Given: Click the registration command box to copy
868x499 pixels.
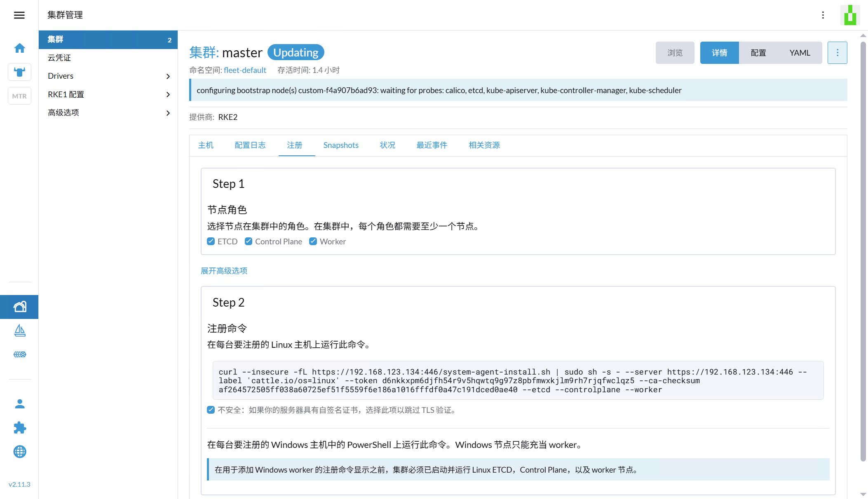Looking at the screenshot, I should click(518, 380).
